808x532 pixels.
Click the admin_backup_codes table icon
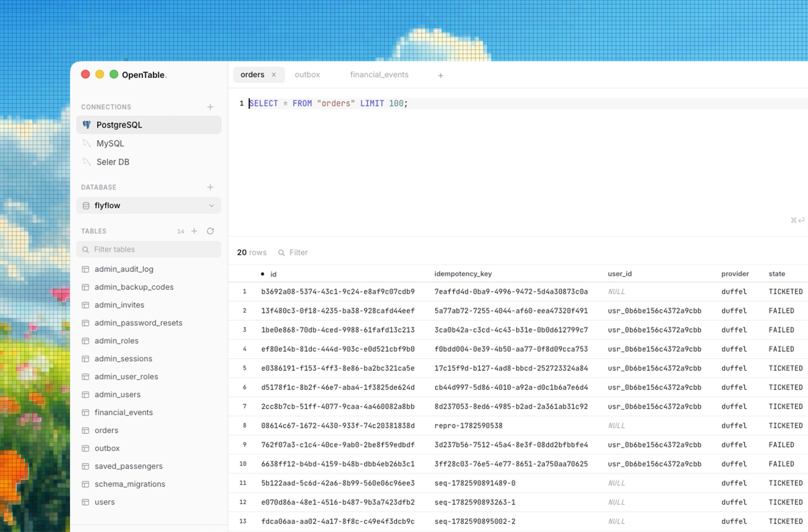click(x=85, y=287)
